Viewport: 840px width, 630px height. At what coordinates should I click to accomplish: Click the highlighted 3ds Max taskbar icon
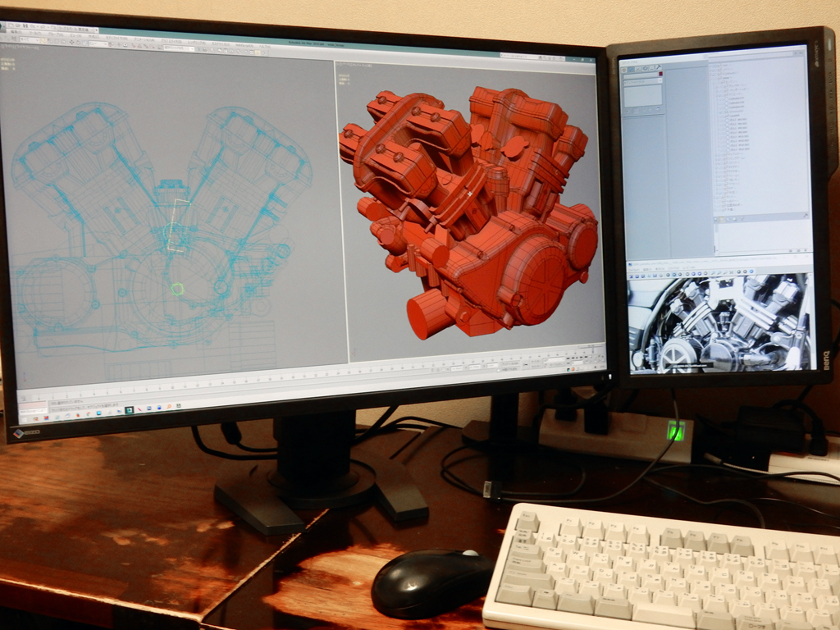click(129, 410)
